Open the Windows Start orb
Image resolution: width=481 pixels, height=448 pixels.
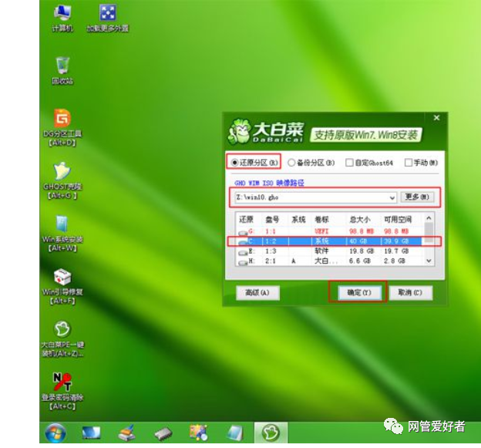tap(55, 433)
